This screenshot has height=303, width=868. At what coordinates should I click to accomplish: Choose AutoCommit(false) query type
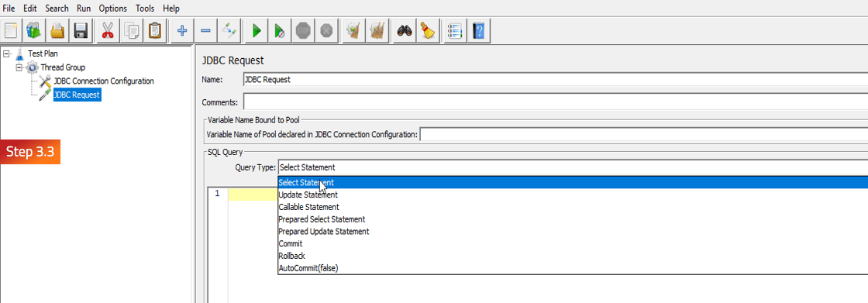(573, 268)
